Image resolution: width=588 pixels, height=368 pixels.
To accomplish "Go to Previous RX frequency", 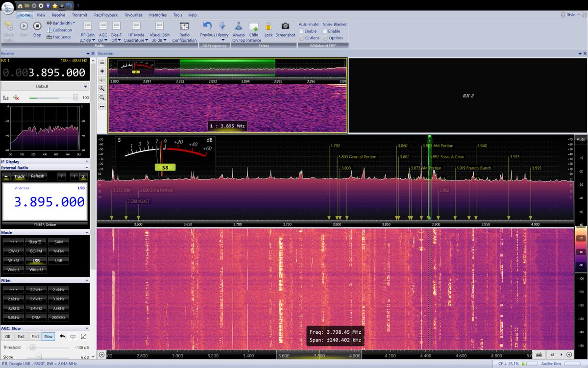I will point(207,29).
